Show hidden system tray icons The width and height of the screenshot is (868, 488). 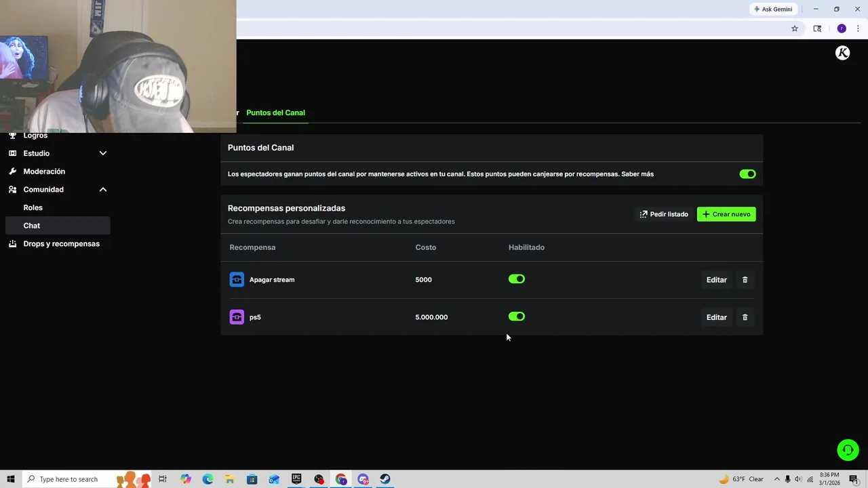[x=777, y=479]
